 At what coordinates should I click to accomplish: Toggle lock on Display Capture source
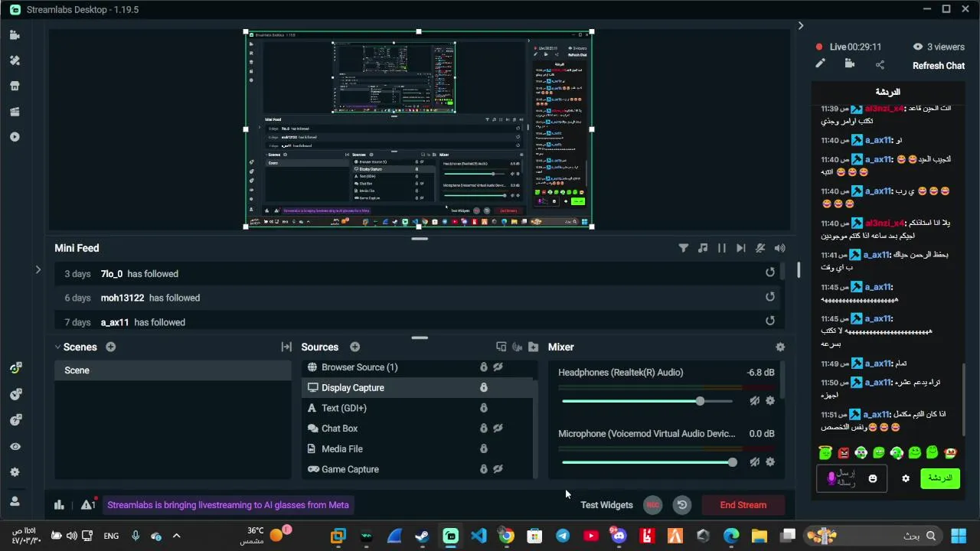coord(484,387)
